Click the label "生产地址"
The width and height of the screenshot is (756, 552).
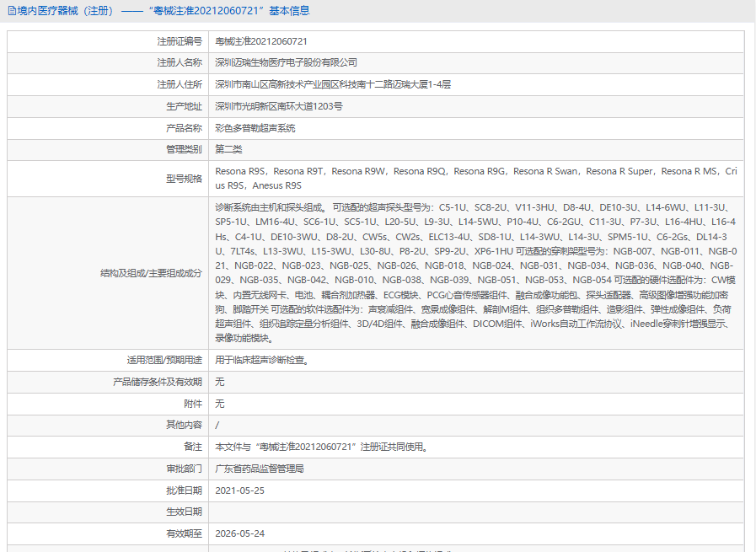184,106
